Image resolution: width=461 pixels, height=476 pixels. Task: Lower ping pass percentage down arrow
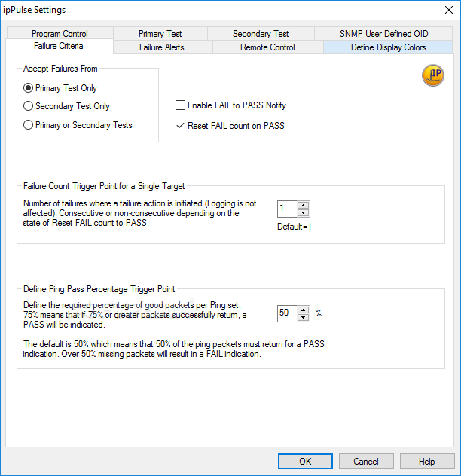pos(303,318)
